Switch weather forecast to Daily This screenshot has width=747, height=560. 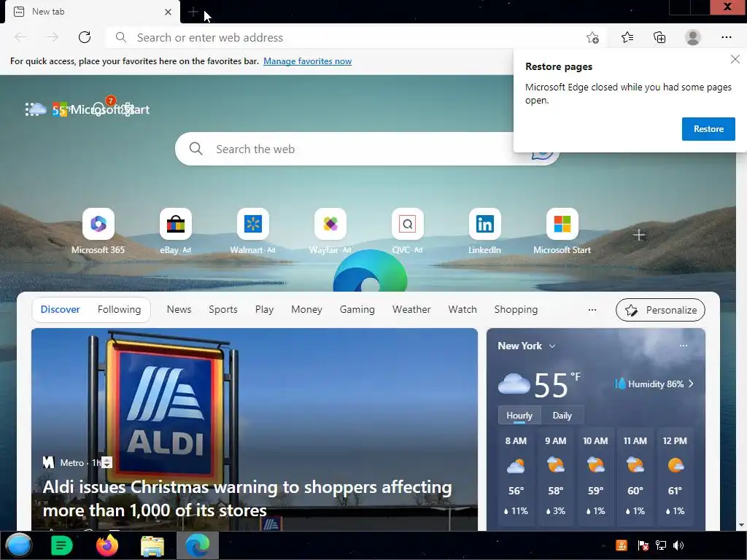[562, 415]
